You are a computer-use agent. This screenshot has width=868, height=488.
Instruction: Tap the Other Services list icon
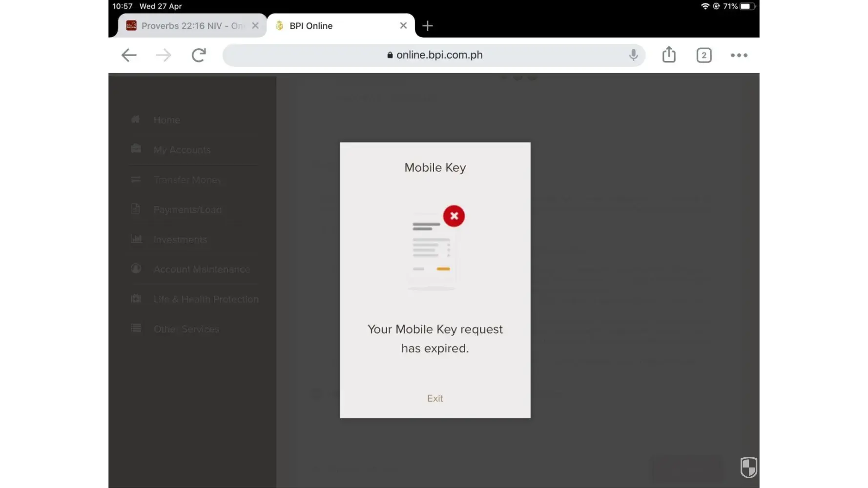[136, 328]
